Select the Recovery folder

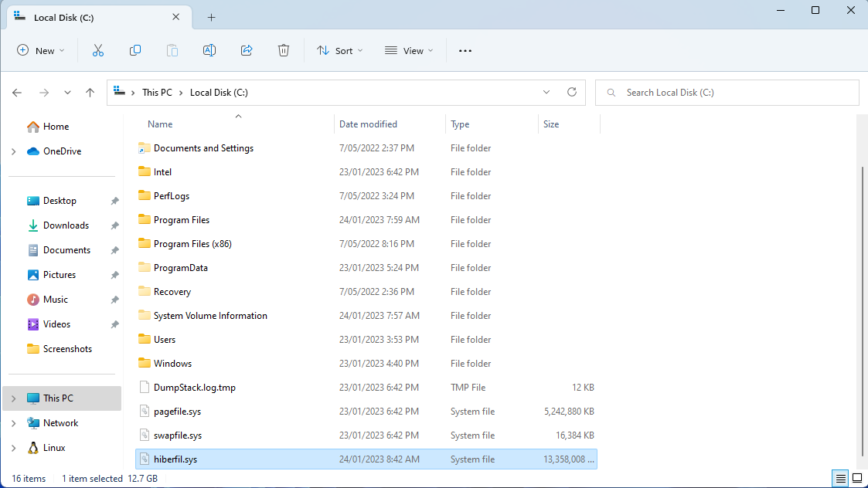(x=366, y=292)
